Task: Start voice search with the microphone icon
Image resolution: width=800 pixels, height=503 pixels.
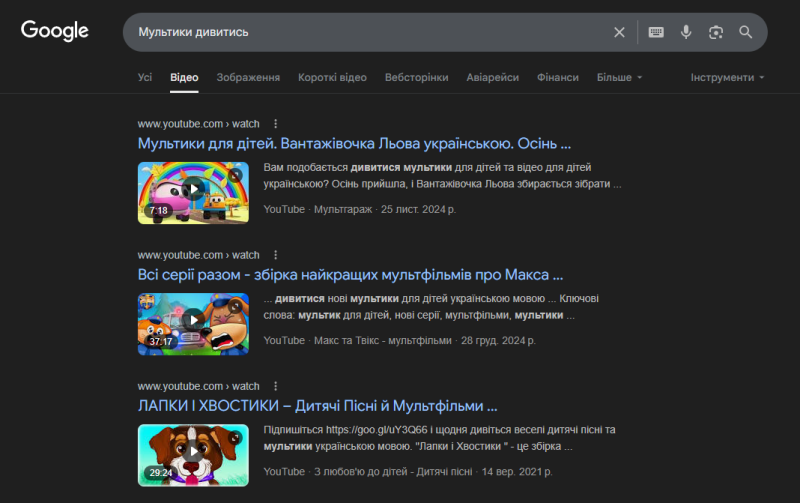Action: click(686, 32)
